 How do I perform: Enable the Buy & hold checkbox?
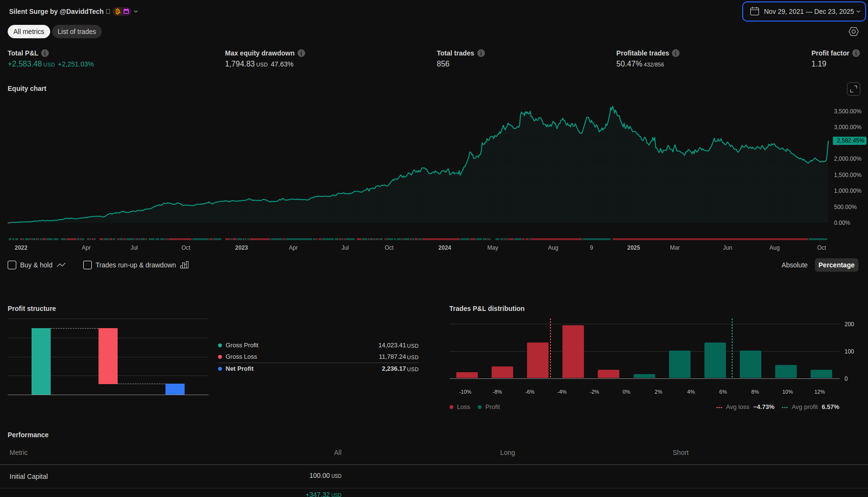[x=12, y=265]
